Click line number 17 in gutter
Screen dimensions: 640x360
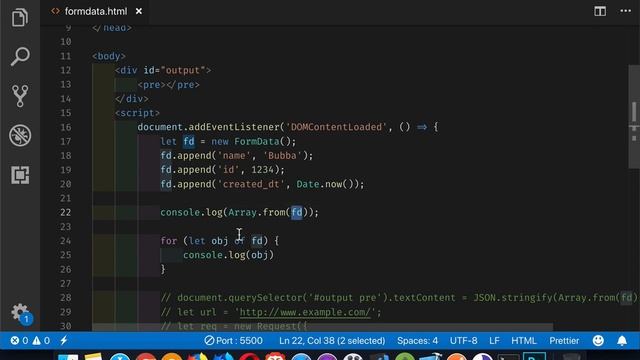(x=65, y=142)
